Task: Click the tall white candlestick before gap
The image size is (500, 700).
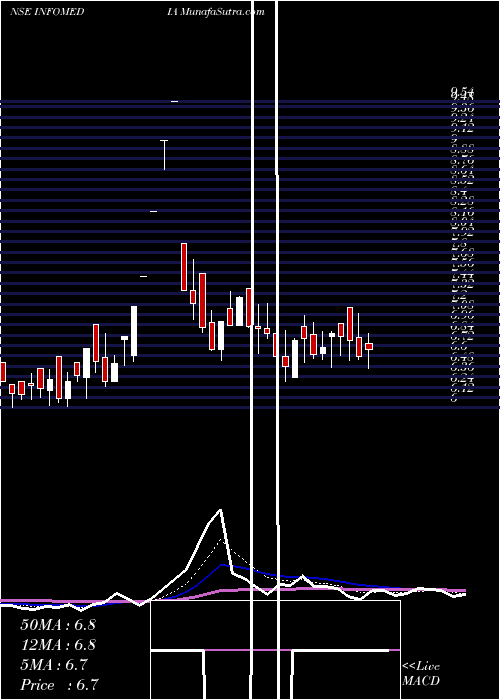Action: [x=134, y=331]
